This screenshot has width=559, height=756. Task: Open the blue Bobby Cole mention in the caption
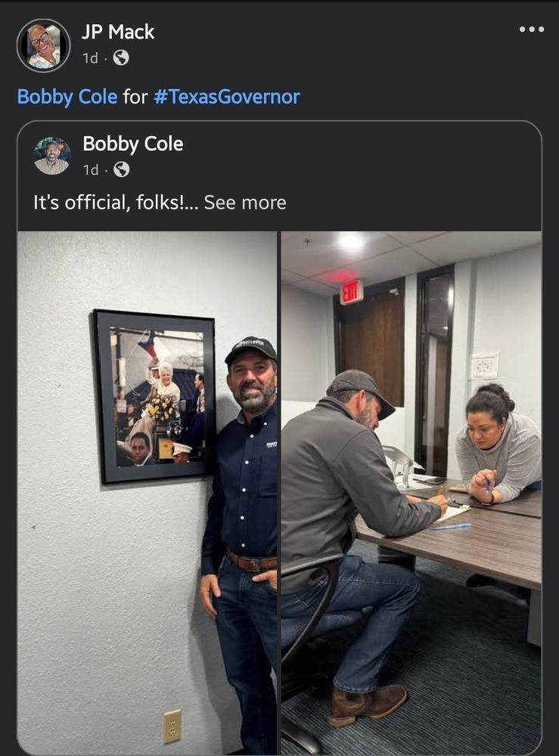[x=67, y=97]
